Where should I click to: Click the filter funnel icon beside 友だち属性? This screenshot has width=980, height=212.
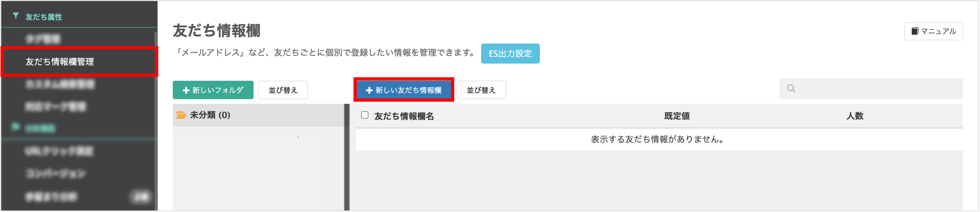click(16, 16)
